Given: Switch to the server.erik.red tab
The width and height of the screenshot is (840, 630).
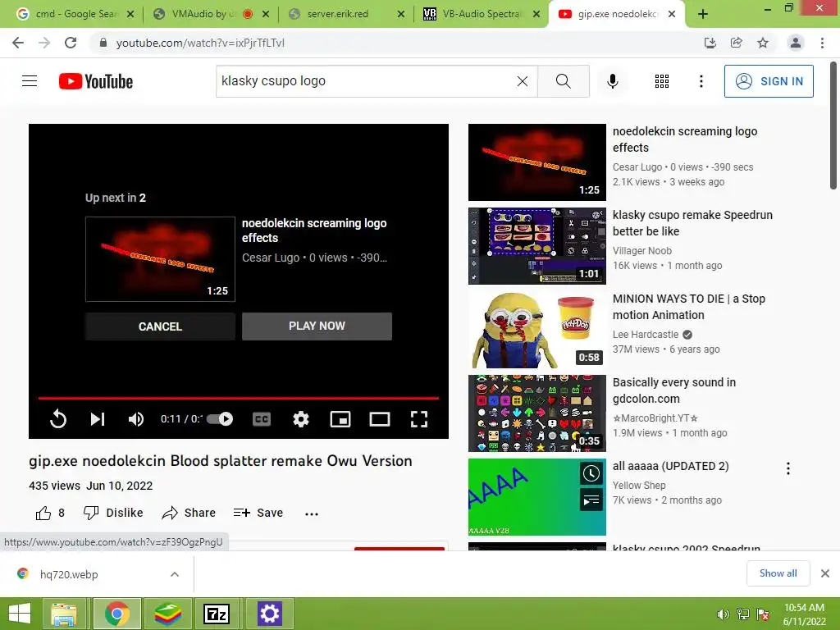Looking at the screenshot, I should [337, 14].
